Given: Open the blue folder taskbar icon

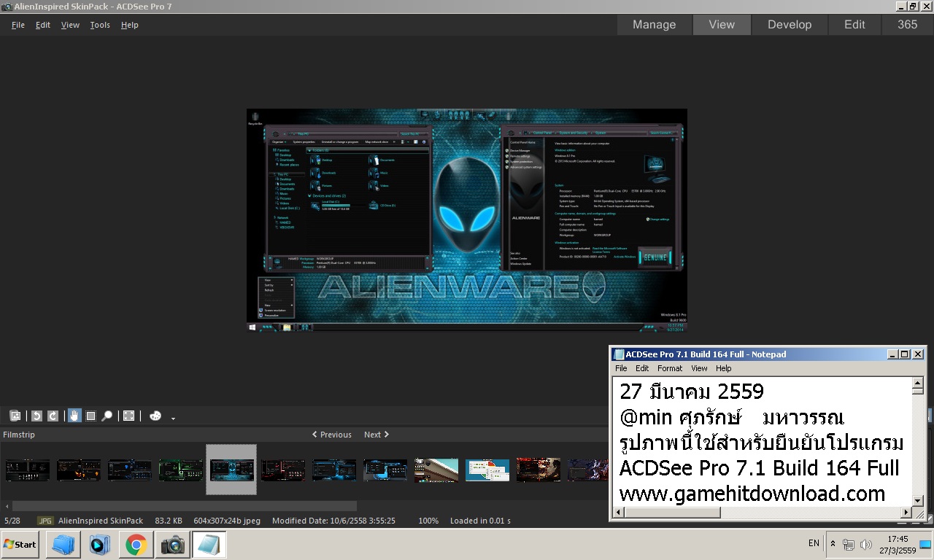Looking at the screenshot, I should point(63,545).
